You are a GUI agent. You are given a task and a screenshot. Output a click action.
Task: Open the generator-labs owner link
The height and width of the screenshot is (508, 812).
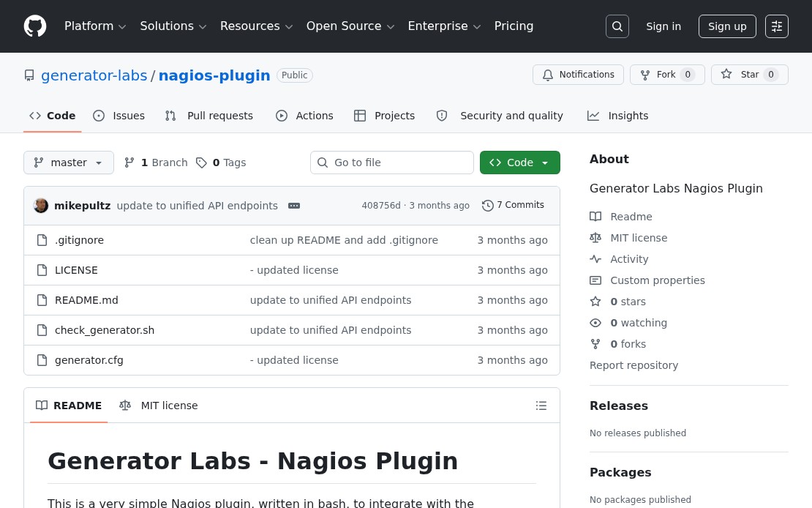click(x=94, y=75)
